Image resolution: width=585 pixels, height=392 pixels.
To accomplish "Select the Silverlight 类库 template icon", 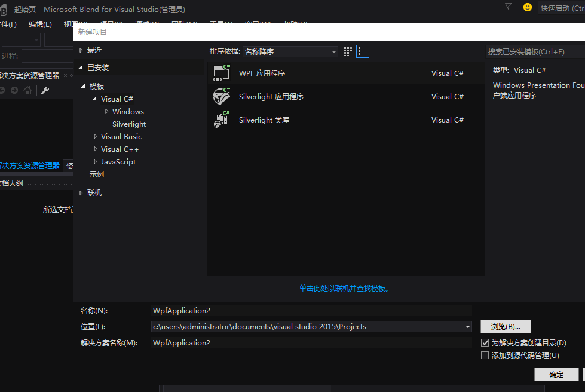I will (222, 120).
